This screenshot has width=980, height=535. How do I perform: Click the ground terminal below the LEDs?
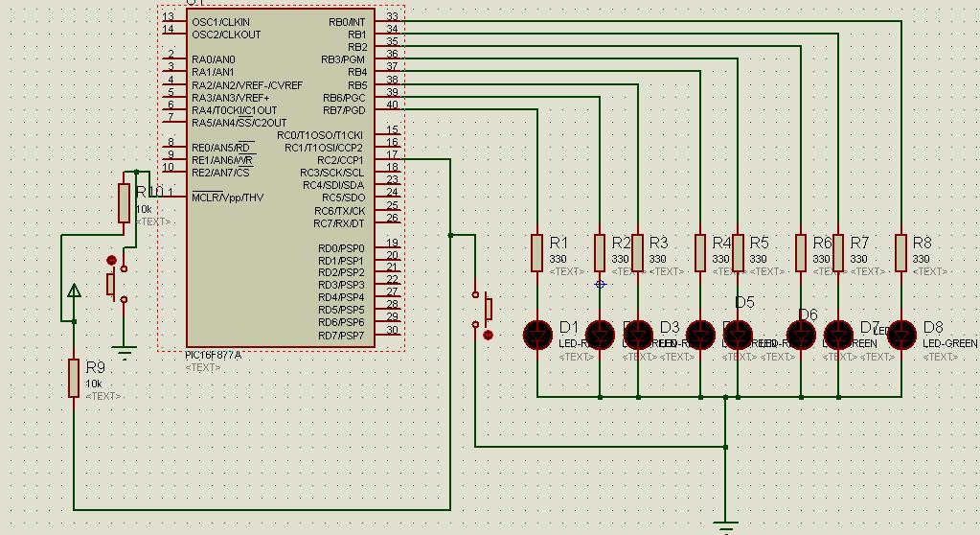tap(725, 523)
